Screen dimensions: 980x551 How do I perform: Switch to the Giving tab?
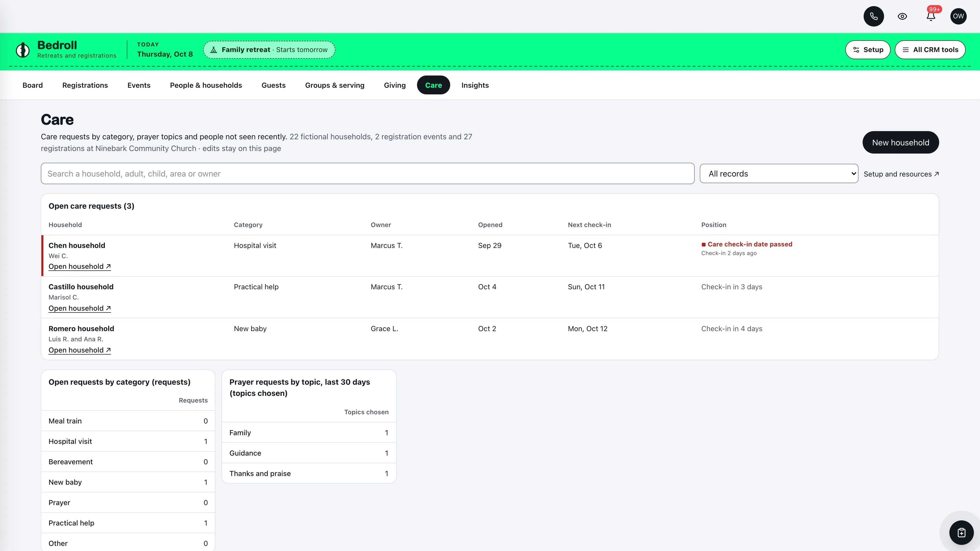pyautogui.click(x=395, y=85)
